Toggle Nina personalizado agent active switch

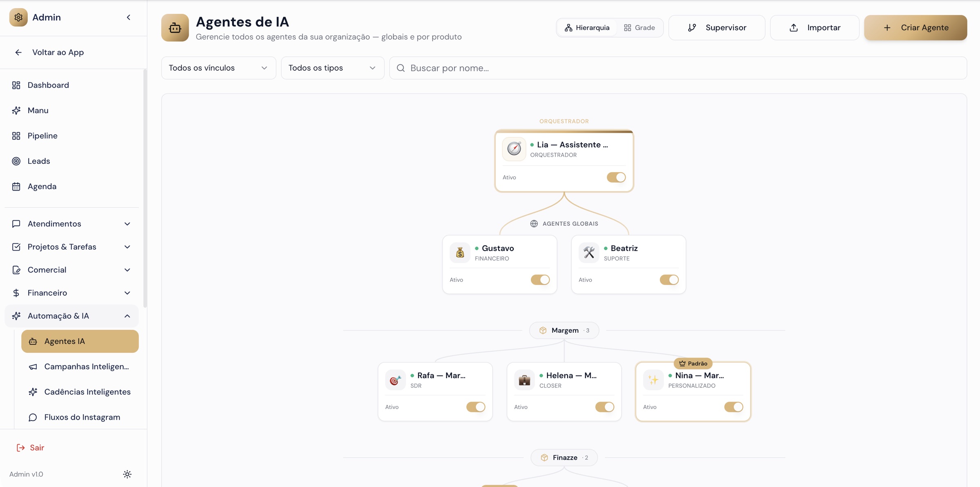tap(734, 407)
